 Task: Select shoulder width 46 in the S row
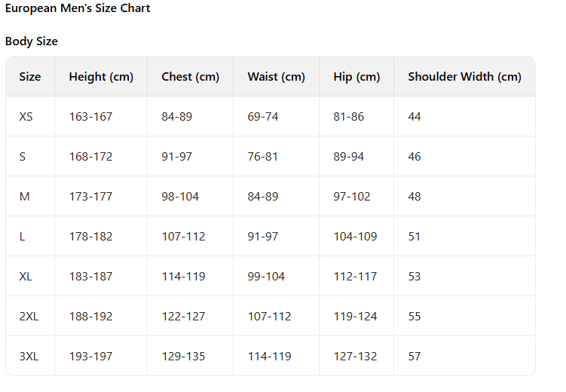coord(415,157)
